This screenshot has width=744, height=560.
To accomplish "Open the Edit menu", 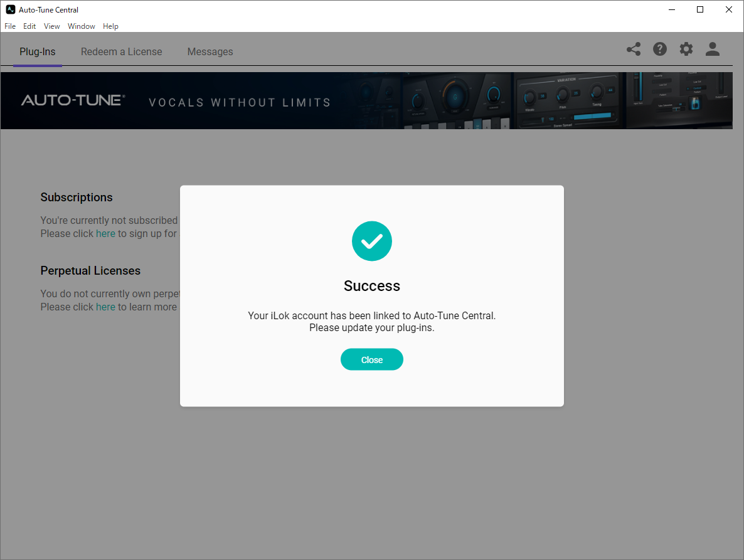I will pyautogui.click(x=29, y=26).
